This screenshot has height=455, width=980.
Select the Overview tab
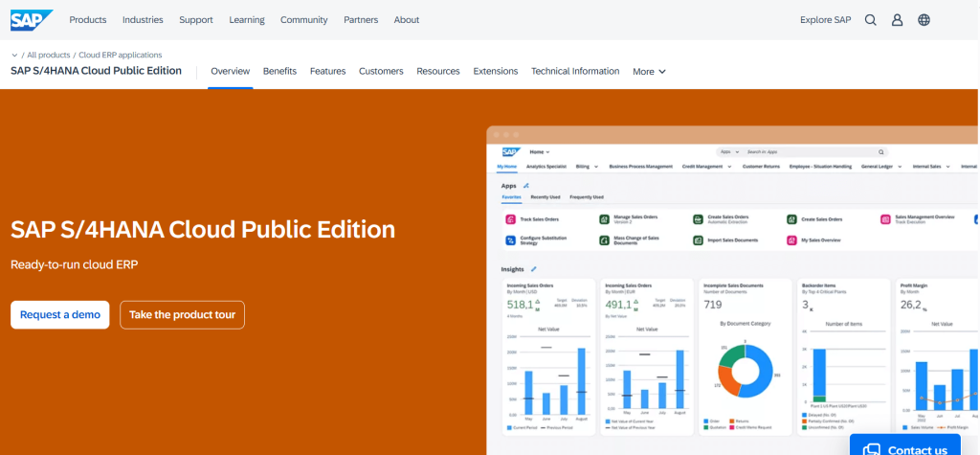tap(230, 71)
